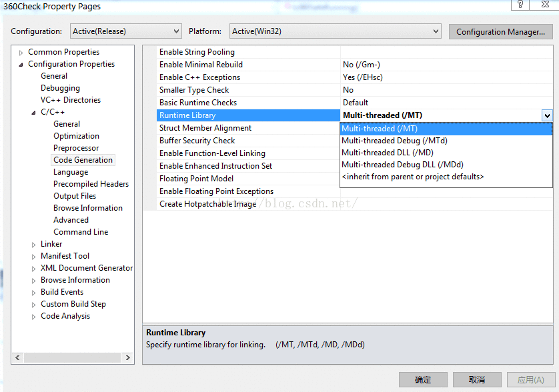Select Enable Minimal Rebuild property
The width and height of the screenshot is (559, 392).
click(x=249, y=65)
